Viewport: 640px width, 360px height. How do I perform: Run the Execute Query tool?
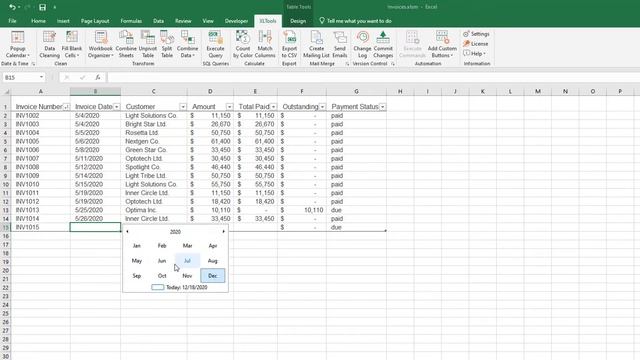[x=215, y=44]
